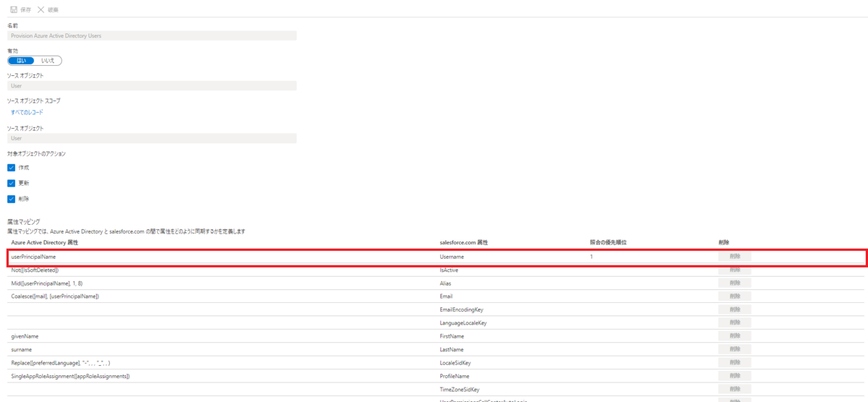The height and width of the screenshot is (402, 868).
Task: Click matching priority value 1
Action: [x=591, y=257]
